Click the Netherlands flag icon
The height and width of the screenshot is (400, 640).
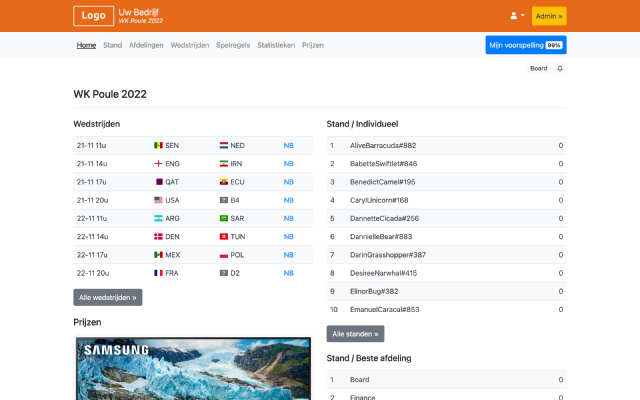pos(224,145)
